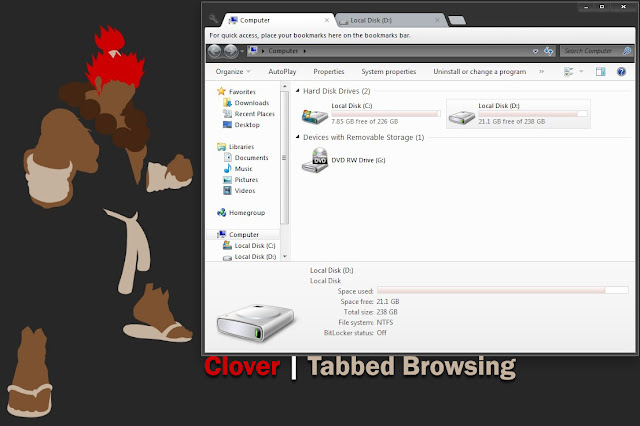640x426 pixels.
Task: Click the Forward navigation button
Action: tap(231, 51)
